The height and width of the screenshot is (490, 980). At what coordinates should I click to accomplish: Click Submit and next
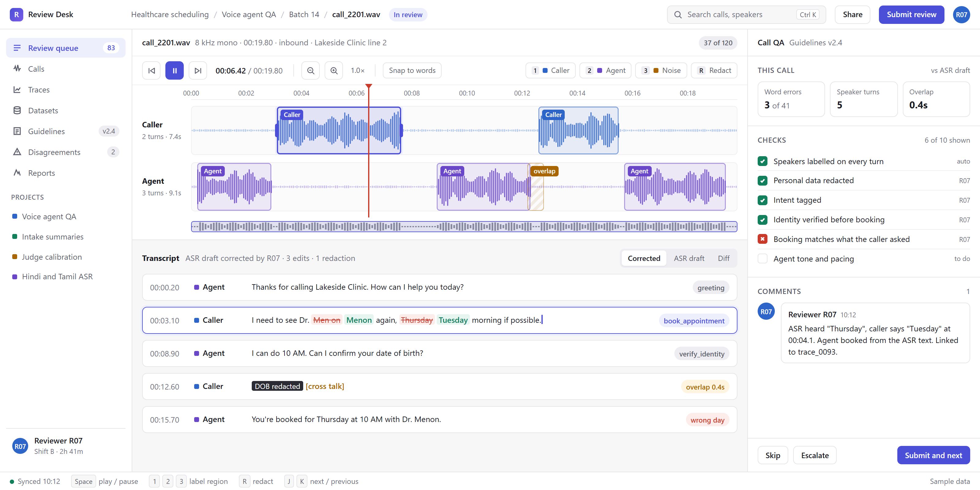click(933, 455)
